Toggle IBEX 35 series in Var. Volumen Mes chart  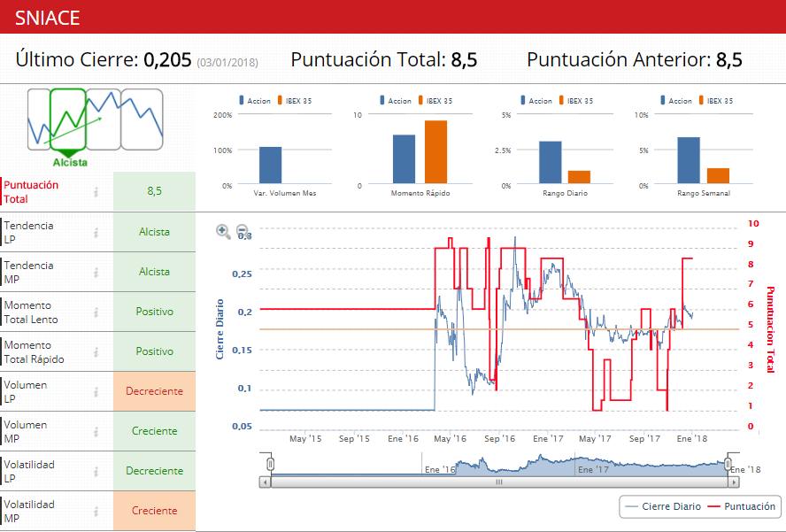pyautogui.click(x=295, y=101)
